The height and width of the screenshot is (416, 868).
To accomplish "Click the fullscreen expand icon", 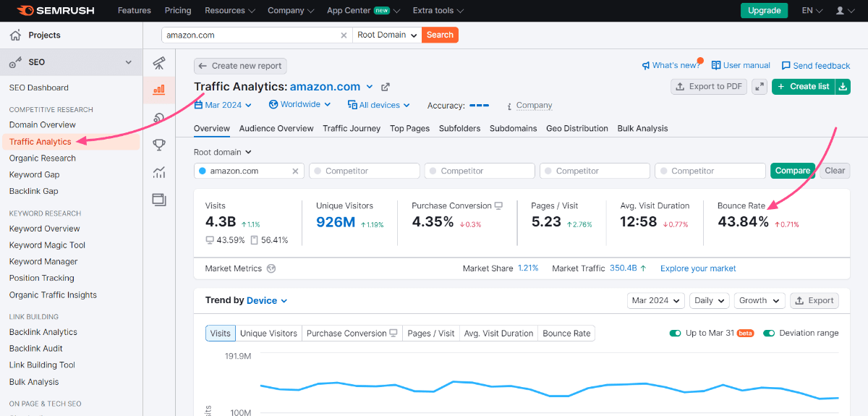I will pyautogui.click(x=759, y=86).
